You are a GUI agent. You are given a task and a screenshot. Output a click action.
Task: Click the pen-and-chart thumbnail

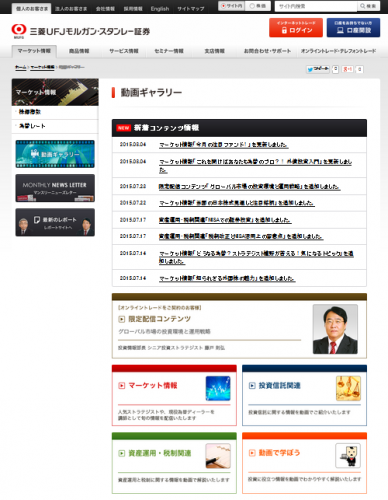click(x=218, y=456)
